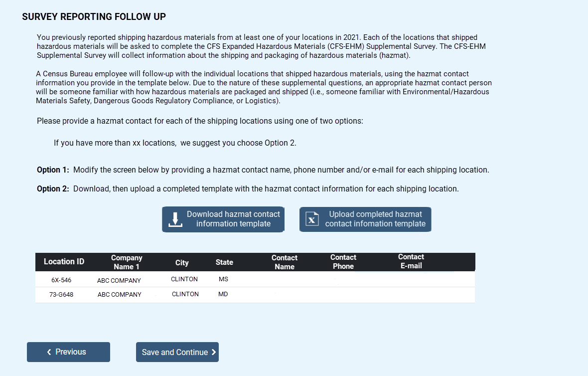The width and height of the screenshot is (588, 376).
Task: Focus Contact Phone field for location 6X-546
Action: click(343, 279)
